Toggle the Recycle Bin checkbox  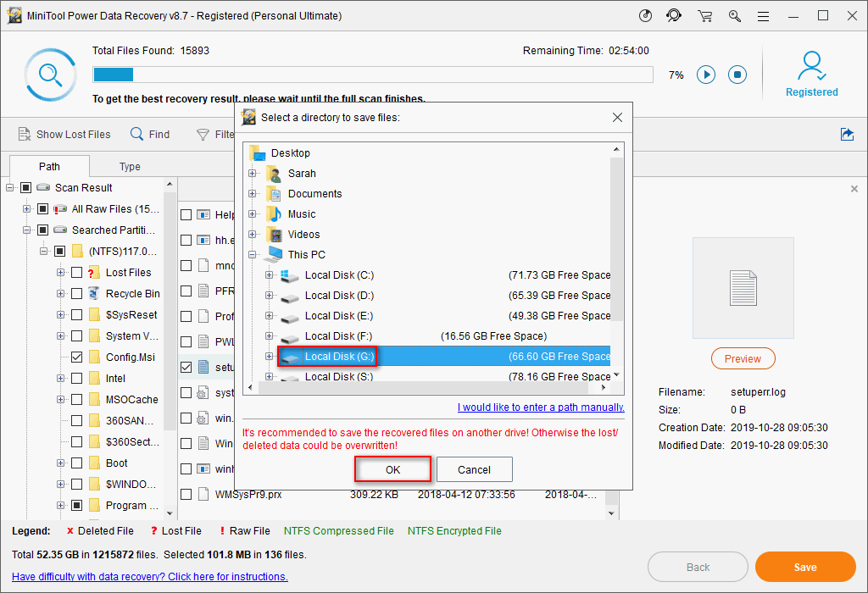click(x=77, y=293)
